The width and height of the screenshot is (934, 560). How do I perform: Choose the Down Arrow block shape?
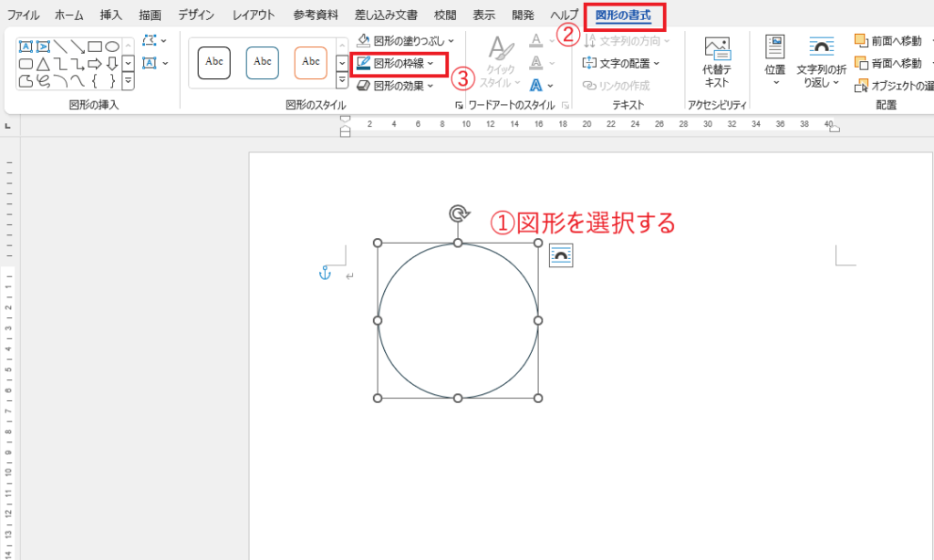[112, 64]
